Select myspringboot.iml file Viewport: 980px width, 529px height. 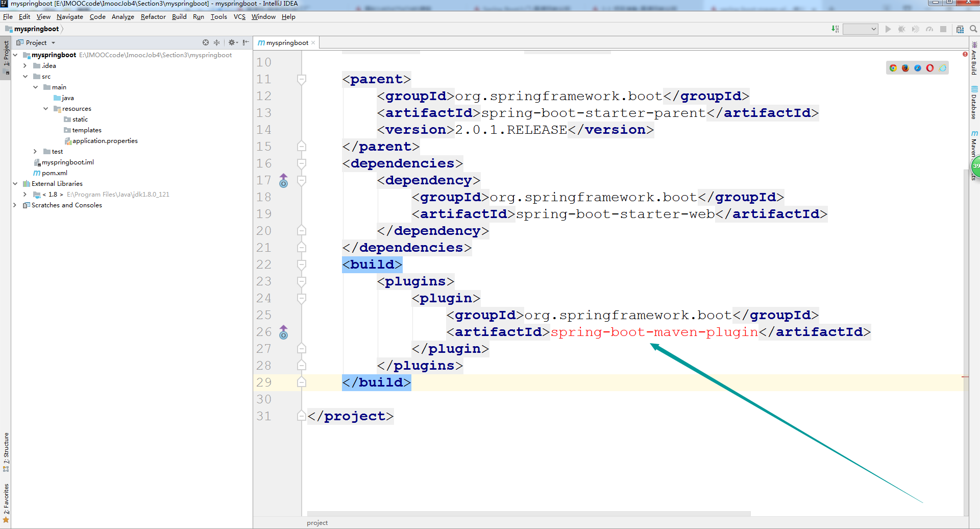tap(67, 162)
